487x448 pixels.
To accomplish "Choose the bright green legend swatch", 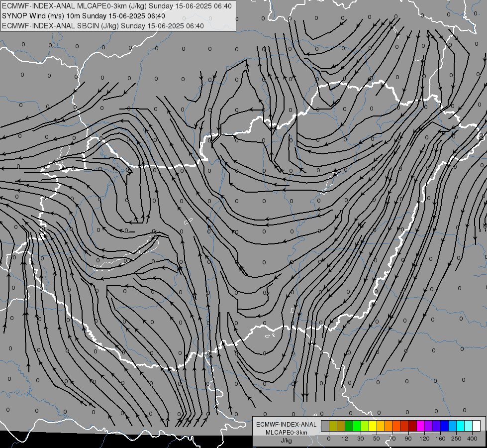I will point(357,426).
